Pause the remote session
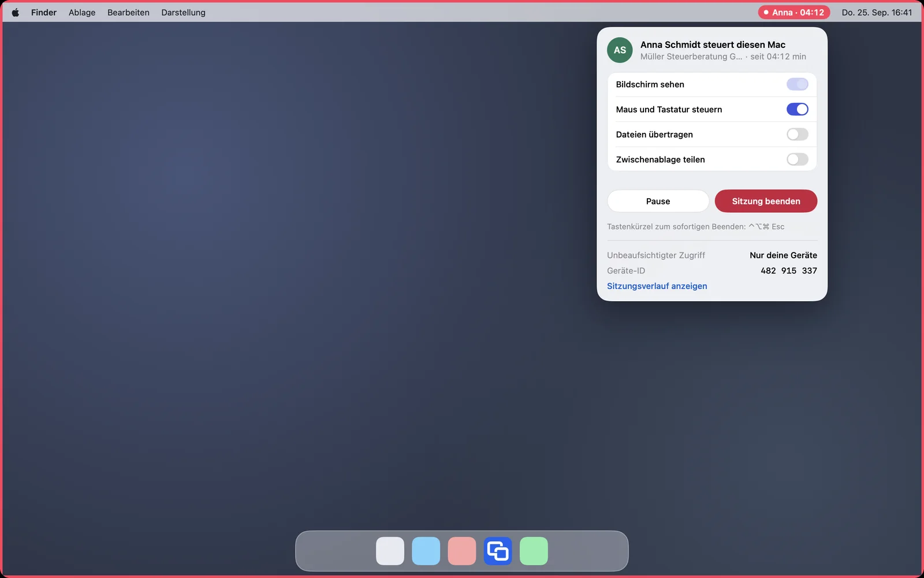The height and width of the screenshot is (578, 924). (658, 201)
